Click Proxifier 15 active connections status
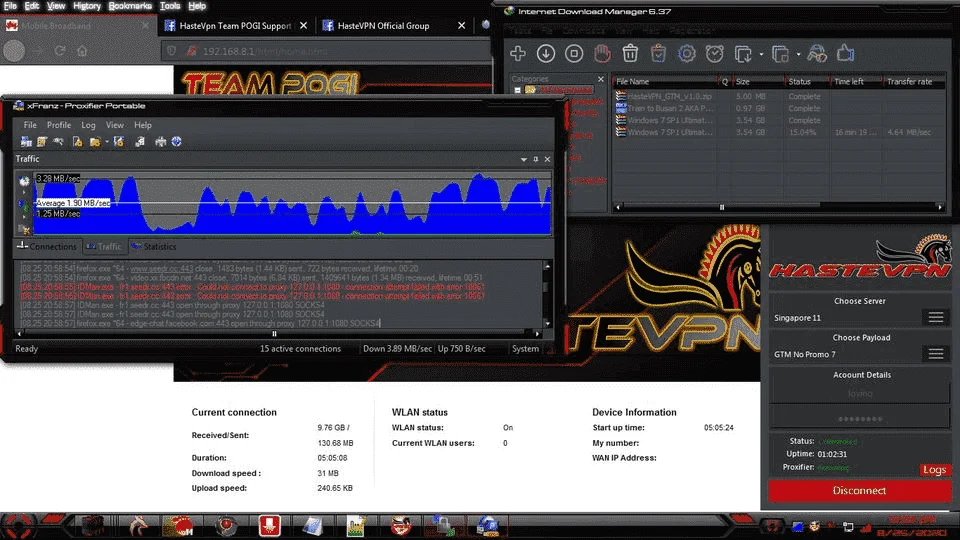This screenshot has width=960, height=540. (x=300, y=349)
